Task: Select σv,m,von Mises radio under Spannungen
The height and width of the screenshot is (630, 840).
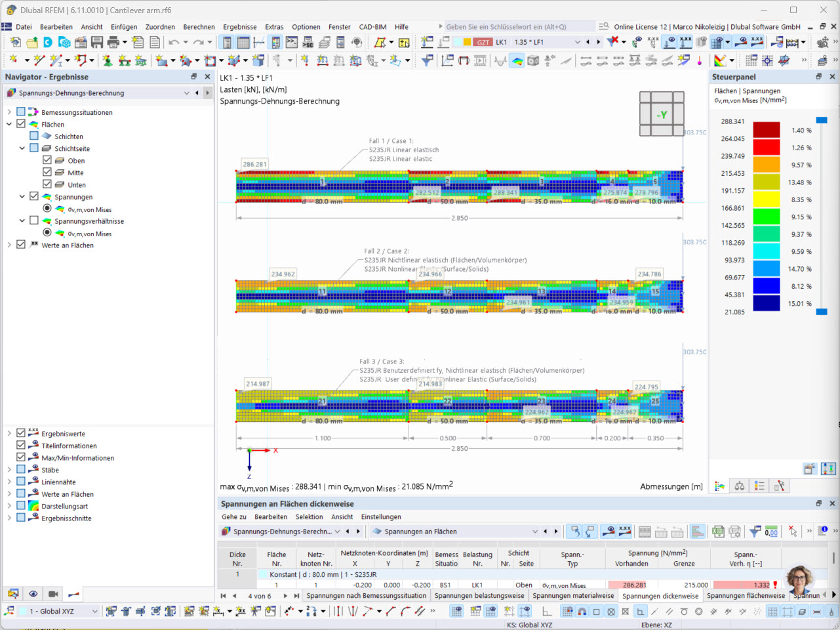Action: pyautogui.click(x=47, y=209)
